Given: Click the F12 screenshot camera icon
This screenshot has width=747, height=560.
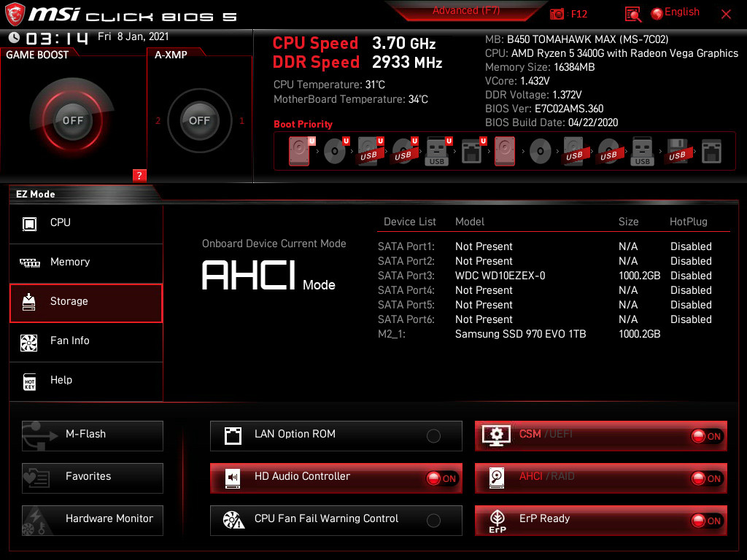Looking at the screenshot, I should (557, 14).
